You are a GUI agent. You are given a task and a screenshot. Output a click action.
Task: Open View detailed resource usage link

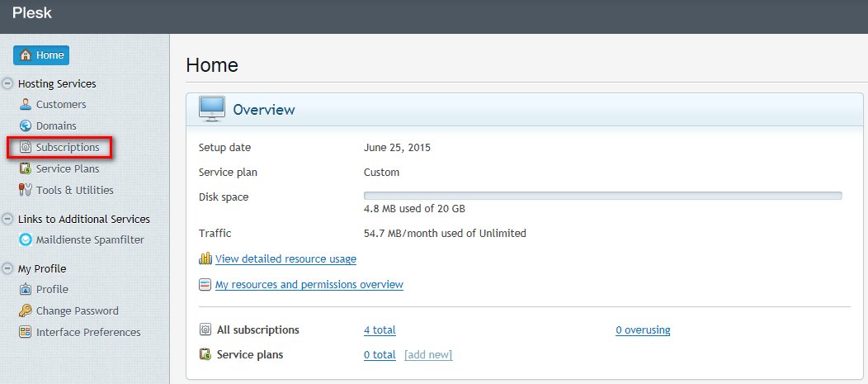(285, 259)
